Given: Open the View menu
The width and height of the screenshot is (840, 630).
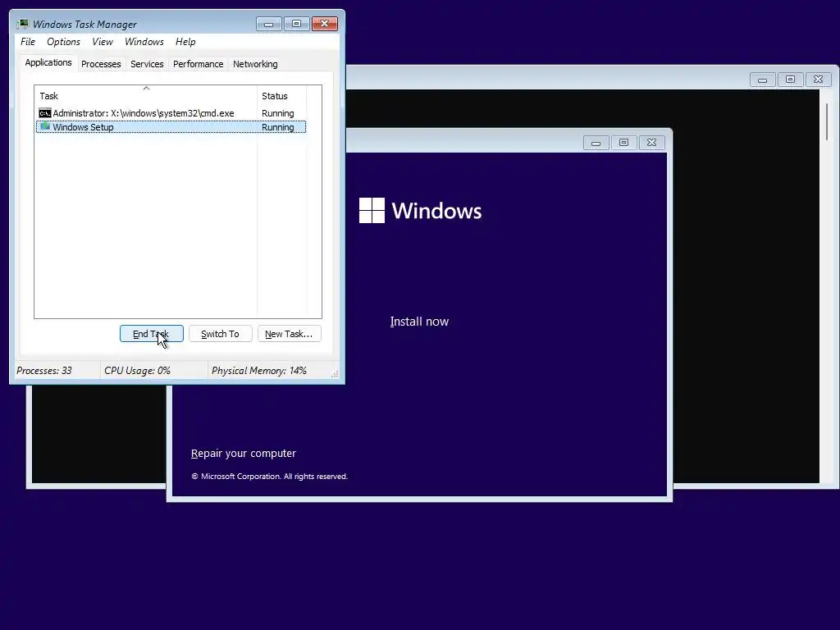Looking at the screenshot, I should coord(103,42).
